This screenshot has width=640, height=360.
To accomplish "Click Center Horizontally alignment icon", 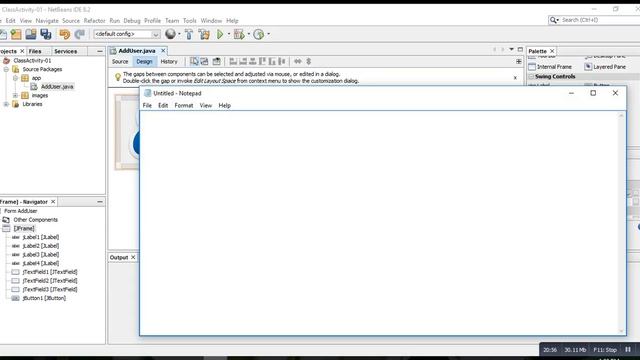I will [x=253, y=62].
